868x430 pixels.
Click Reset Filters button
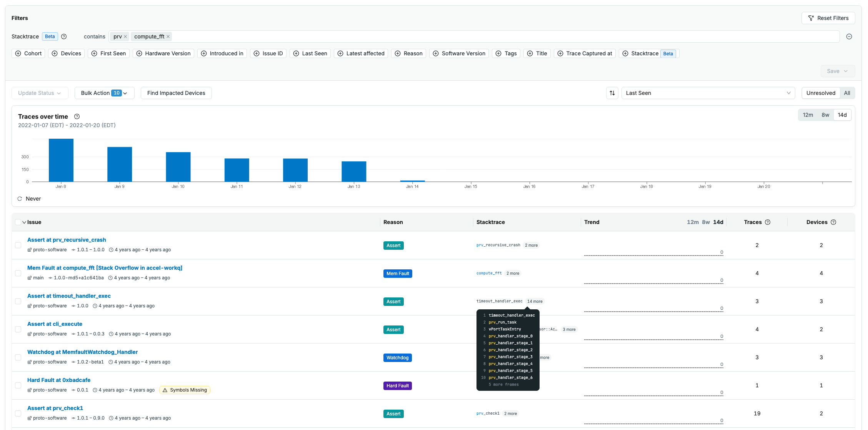(828, 18)
